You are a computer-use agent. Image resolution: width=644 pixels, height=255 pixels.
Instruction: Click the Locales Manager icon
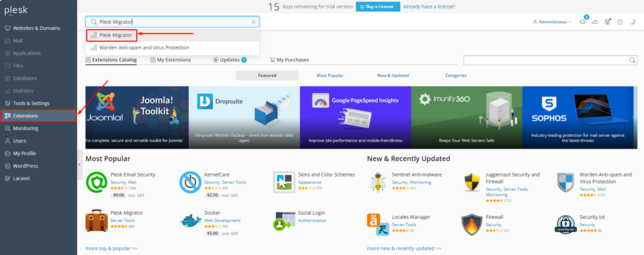click(x=378, y=224)
